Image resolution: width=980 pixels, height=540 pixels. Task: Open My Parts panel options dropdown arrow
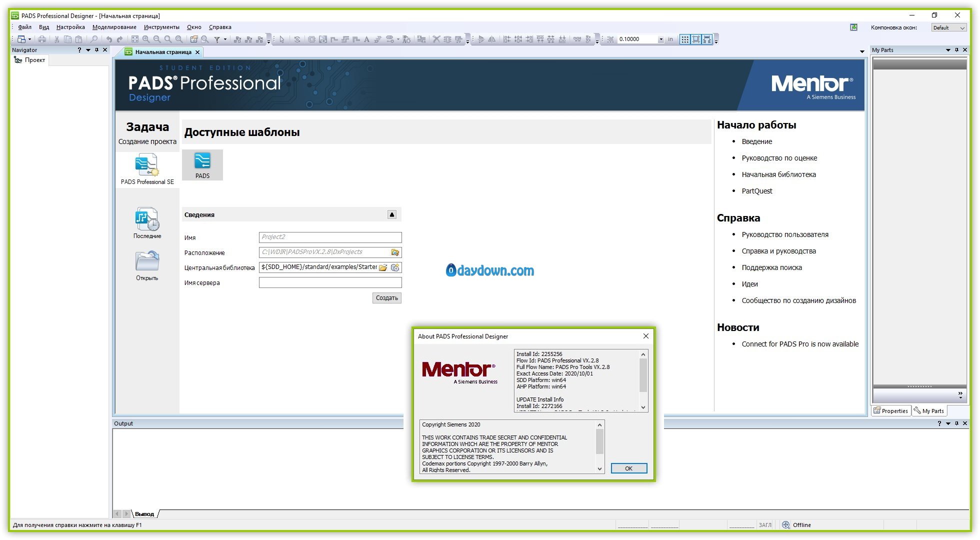point(948,50)
